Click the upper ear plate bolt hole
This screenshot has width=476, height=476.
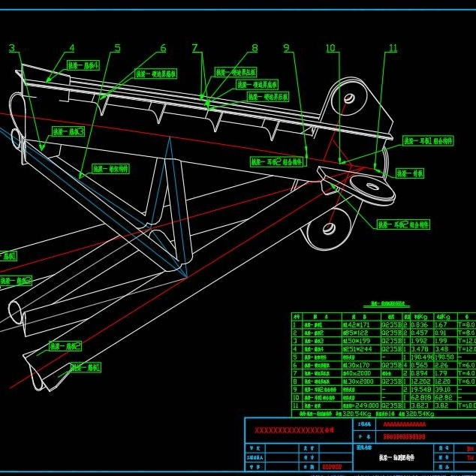click(x=349, y=98)
